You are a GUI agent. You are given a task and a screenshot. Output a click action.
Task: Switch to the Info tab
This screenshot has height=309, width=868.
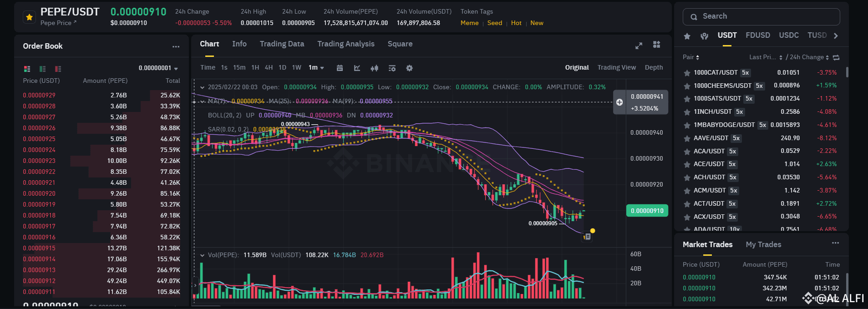pyautogui.click(x=239, y=44)
